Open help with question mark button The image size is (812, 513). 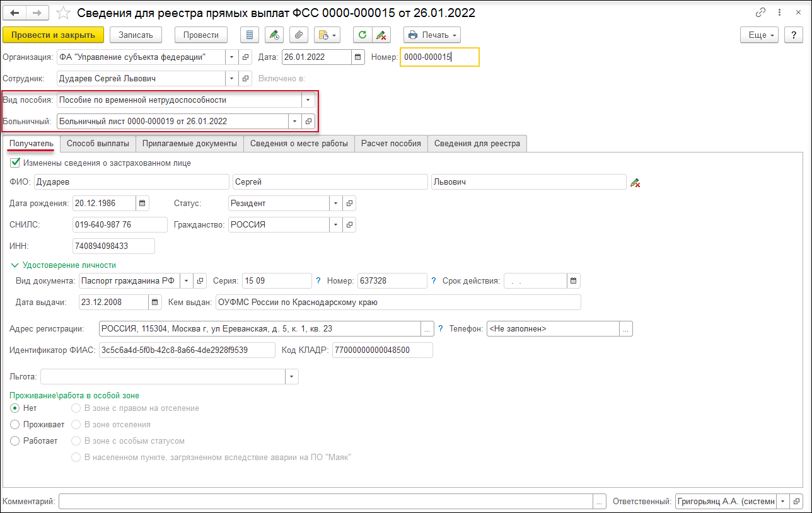[x=793, y=35]
